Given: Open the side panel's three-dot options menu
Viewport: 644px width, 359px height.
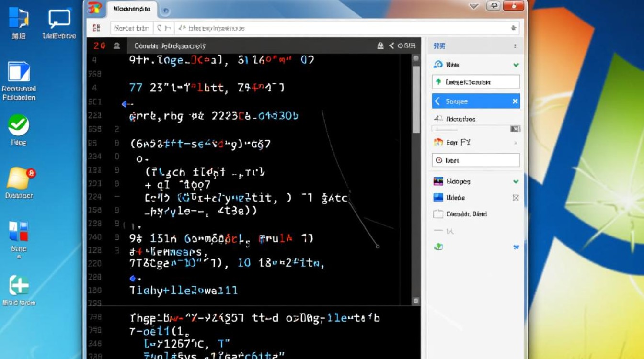Looking at the screenshot, I should [x=516, y=46].
